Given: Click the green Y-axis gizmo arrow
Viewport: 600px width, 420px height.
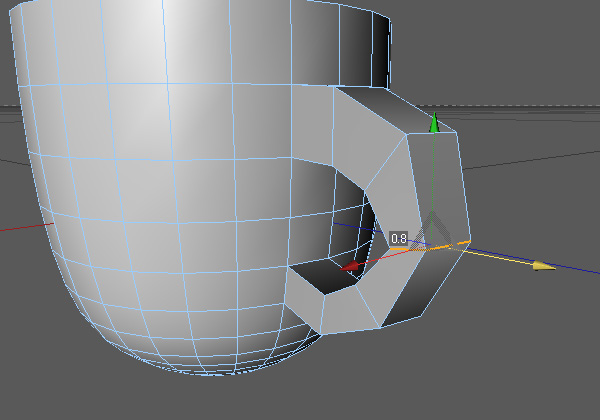Looking at the screenshot, I should [434, 123].
